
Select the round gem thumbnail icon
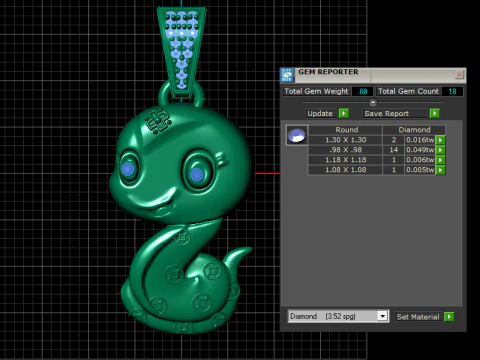pyautogui.click(x=297, y=135)
